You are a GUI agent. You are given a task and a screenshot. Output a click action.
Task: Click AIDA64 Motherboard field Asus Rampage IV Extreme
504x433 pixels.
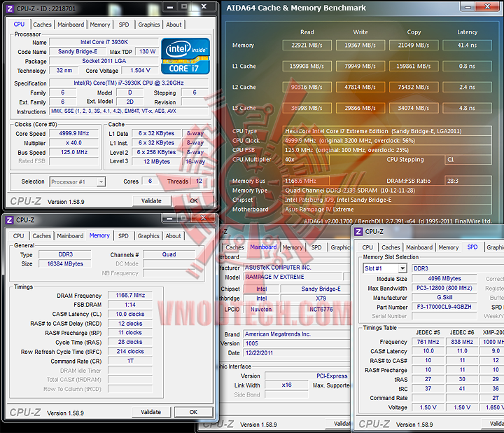pos(387,209)
